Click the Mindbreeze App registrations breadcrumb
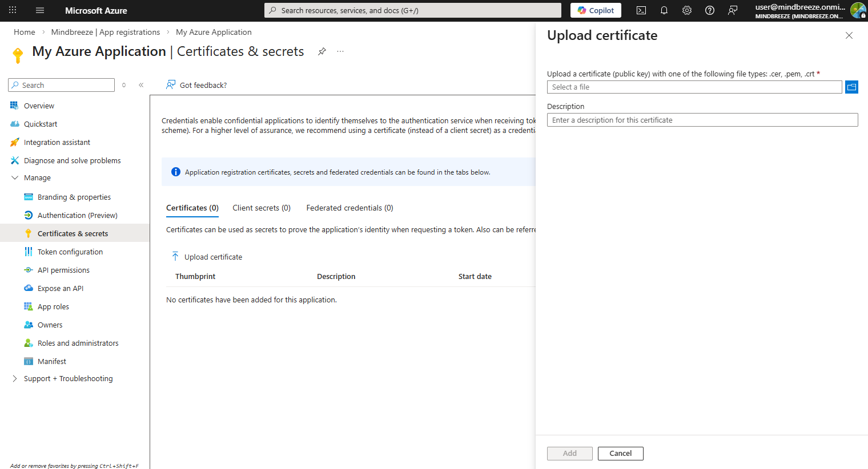The image size is (868, 469). [106, 33]
